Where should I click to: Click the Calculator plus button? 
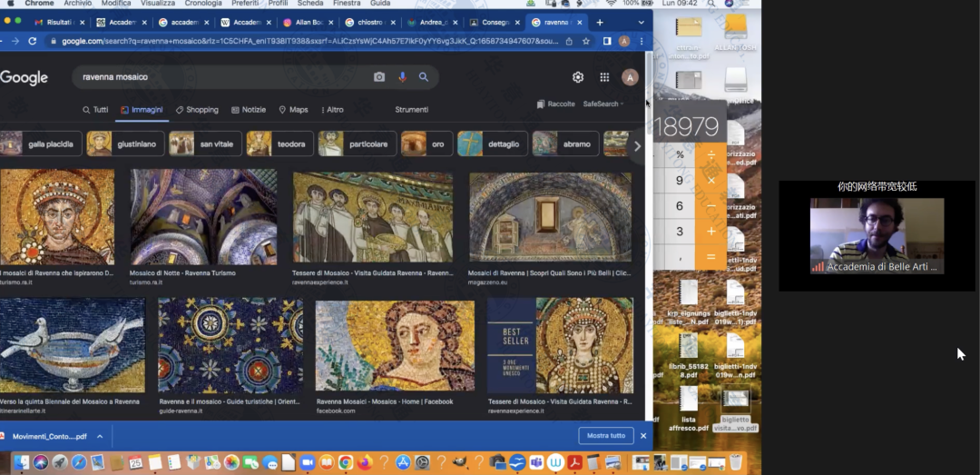[x=711, y=232]
